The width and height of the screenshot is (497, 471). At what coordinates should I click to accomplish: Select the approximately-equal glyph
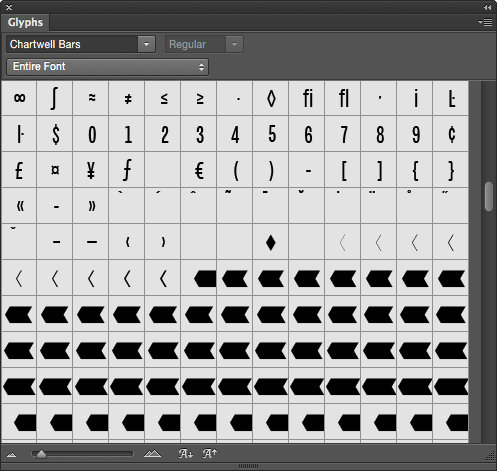[91, 98]
